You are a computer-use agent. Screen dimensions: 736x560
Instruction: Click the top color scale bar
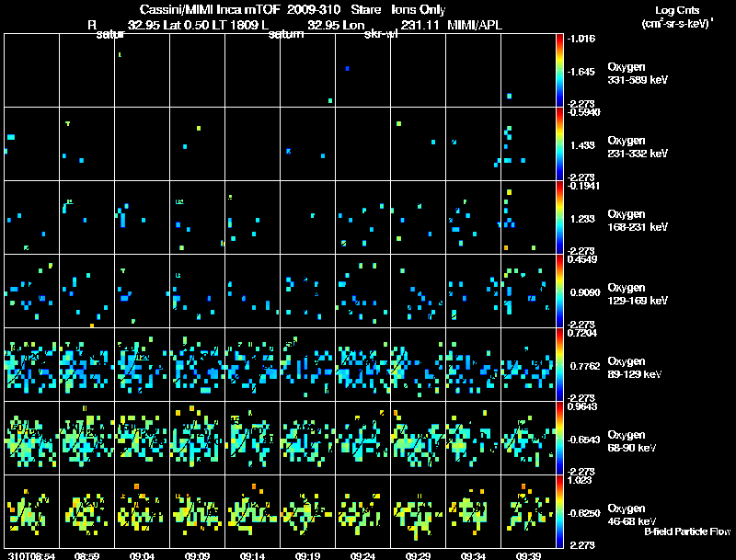[559, 71]
